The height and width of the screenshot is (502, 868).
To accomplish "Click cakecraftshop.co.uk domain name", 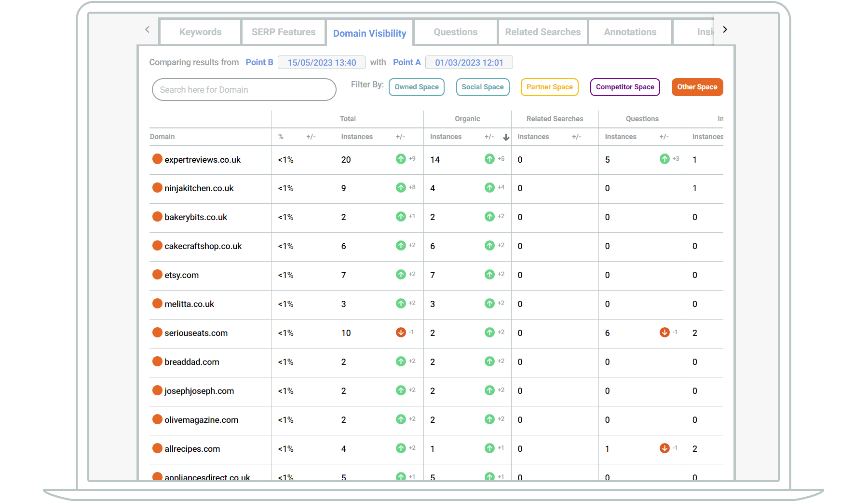I will (203, 246).
